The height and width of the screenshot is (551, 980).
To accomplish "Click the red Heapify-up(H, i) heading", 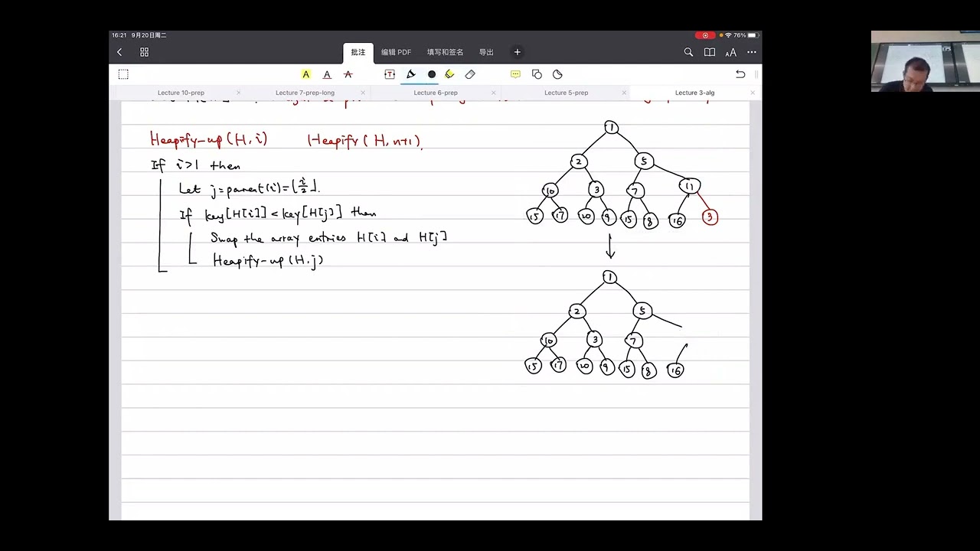I will [x=208, y=139].
